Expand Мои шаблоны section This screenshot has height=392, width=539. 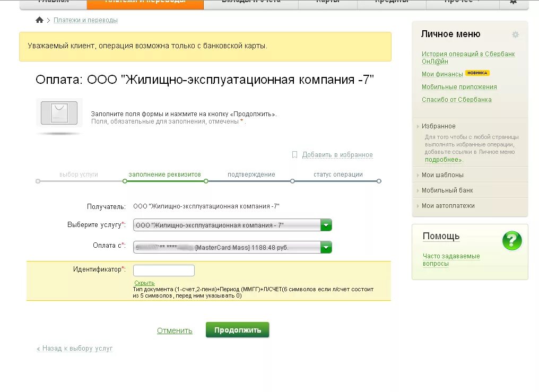point(442,175)
